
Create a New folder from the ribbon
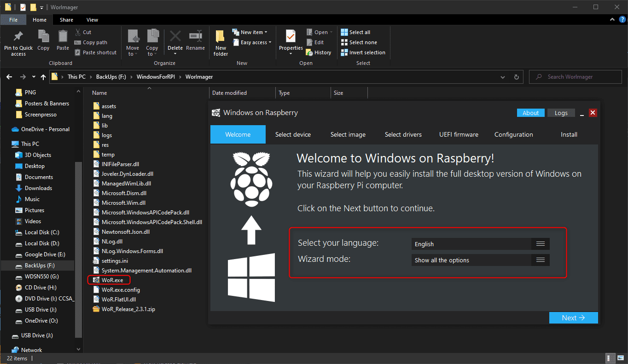click(x=221, y=43)
